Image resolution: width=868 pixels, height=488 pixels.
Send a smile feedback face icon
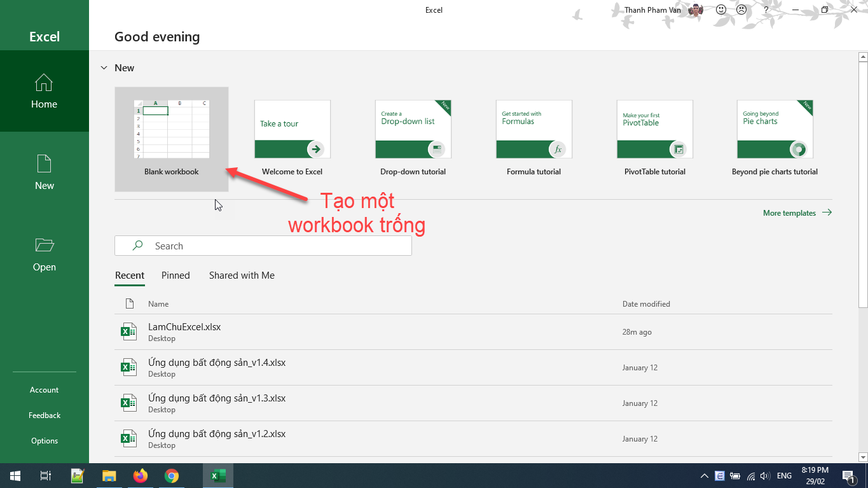[x=721, y=10]
